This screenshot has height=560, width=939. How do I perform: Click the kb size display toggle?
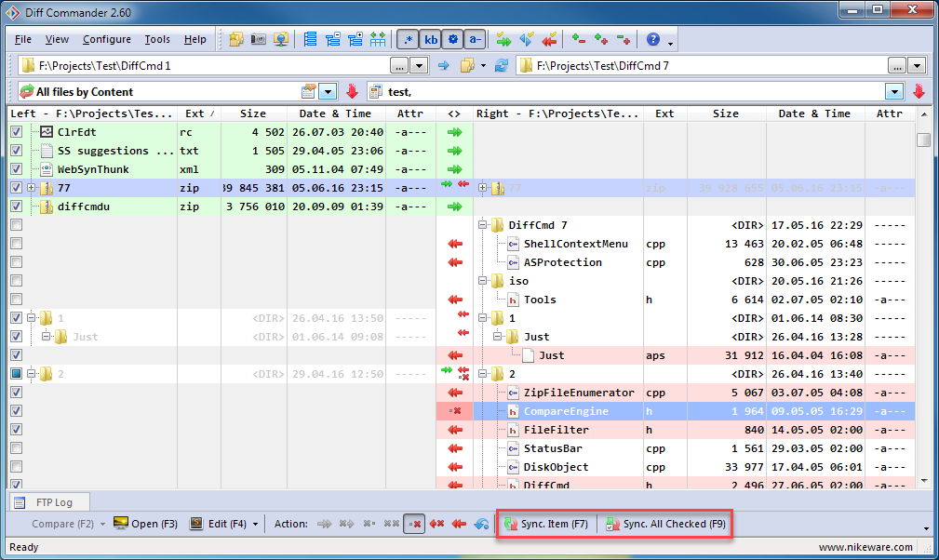(431, 39)
